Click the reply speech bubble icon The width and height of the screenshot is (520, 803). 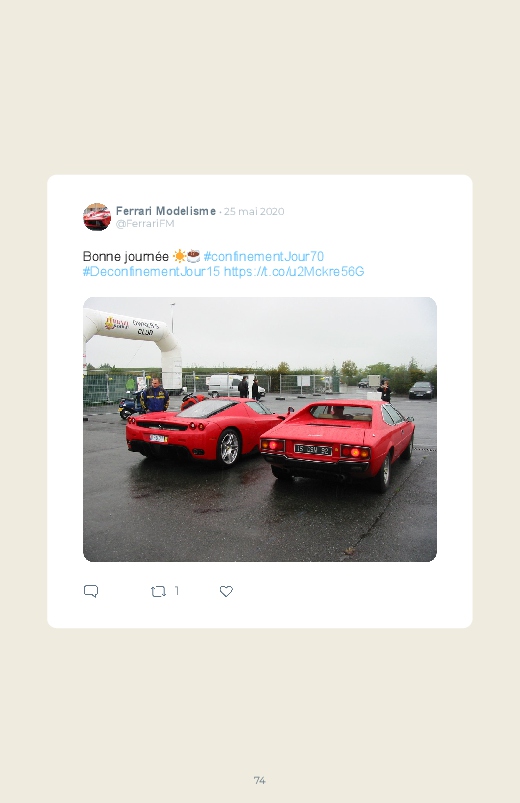(x=91, y=591)
